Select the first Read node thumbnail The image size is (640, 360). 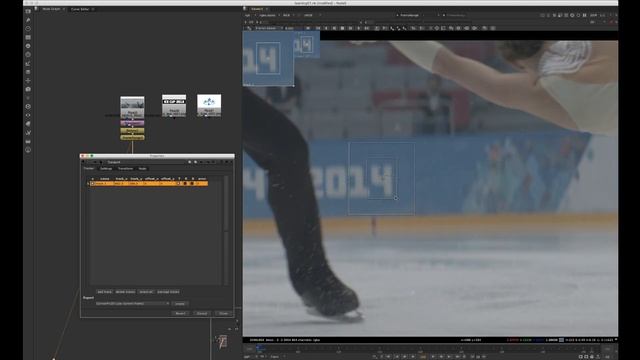pyautogui.click(x=132, y=107)
